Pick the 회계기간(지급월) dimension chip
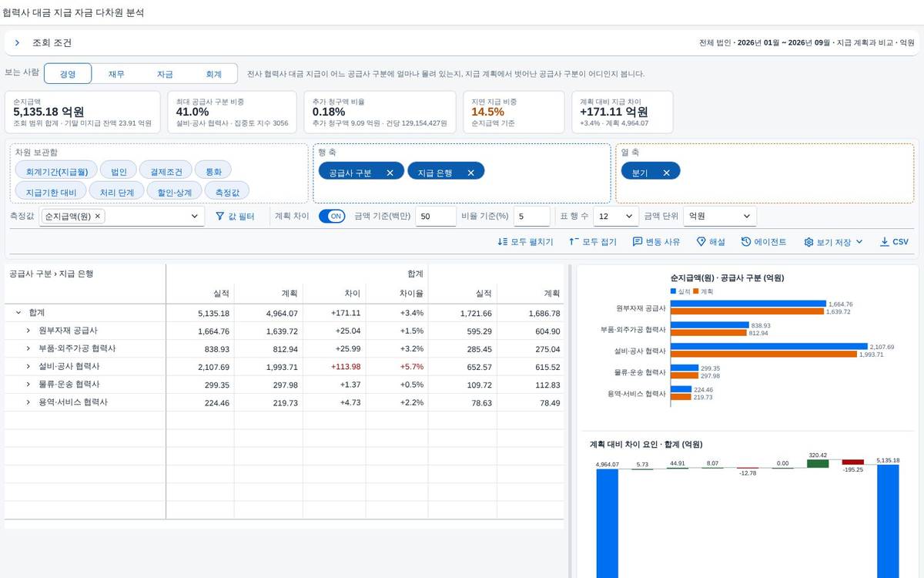The height and width of the screenshot is (578, 924). (56, 171)
